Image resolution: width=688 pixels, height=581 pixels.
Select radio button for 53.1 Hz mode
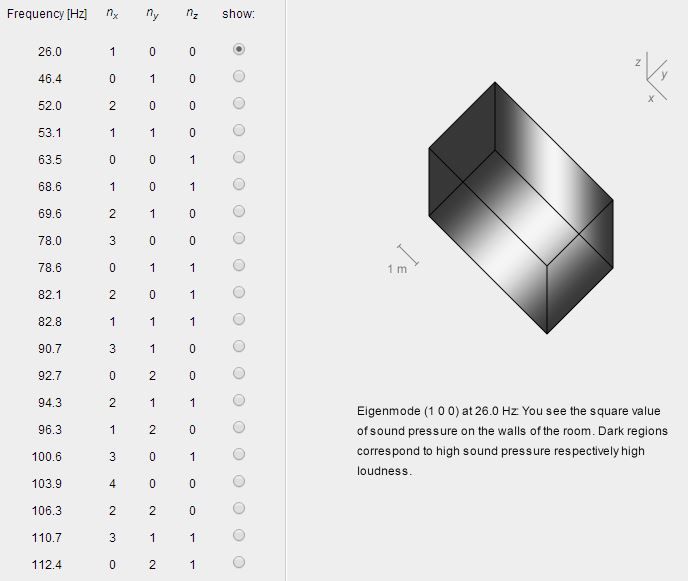(239, 130)
